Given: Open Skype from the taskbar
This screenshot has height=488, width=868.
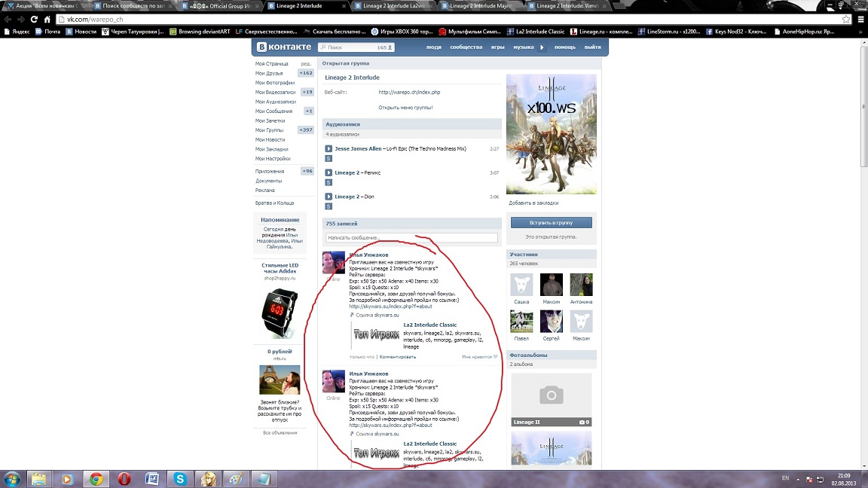Looking at the screenshot, I should click(x=181, y=479).
